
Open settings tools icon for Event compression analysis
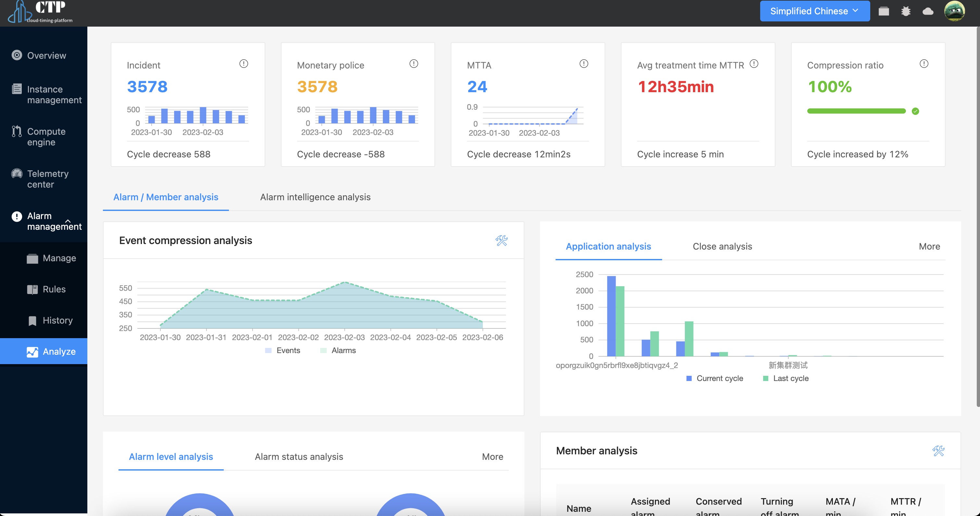point(501,240)
